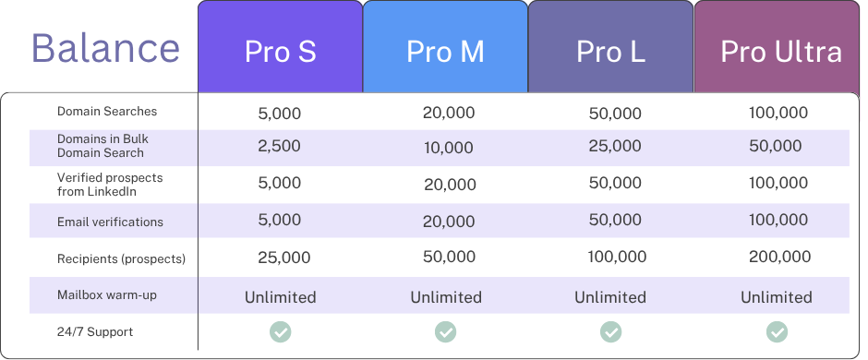This screenshot has width=868, height=360.
Task: Select the Pro M plan header
Action: coord(446,46)
